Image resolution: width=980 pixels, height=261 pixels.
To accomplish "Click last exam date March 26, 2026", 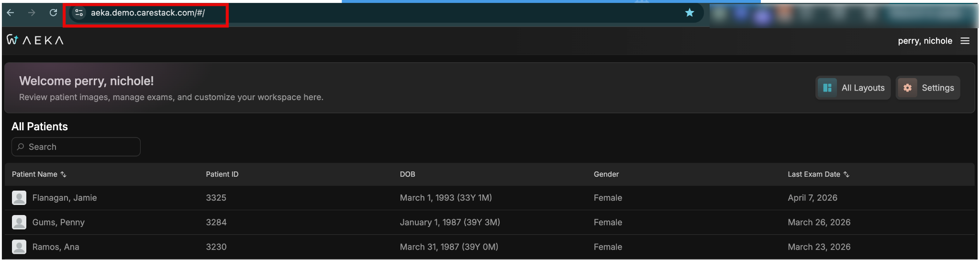I will [819, 222].
